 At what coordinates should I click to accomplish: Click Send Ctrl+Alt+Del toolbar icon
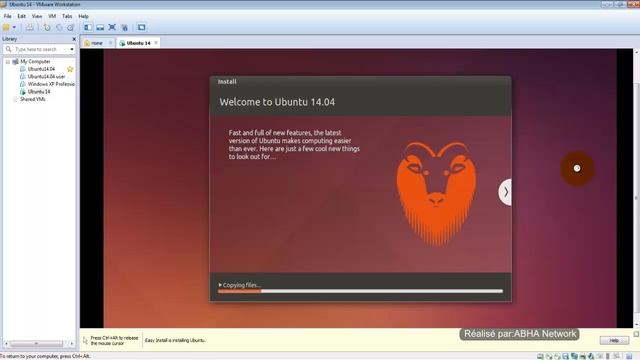click(x=30, y=27)
